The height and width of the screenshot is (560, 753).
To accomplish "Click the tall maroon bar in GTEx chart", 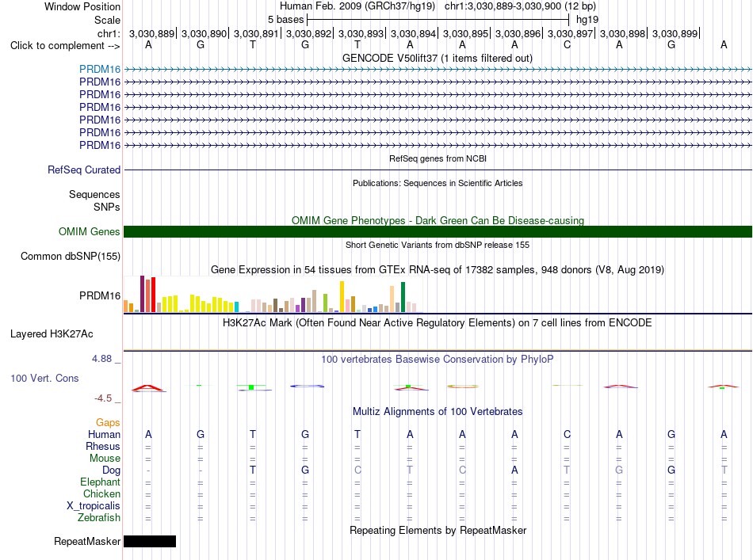I will tap(142, 294).
